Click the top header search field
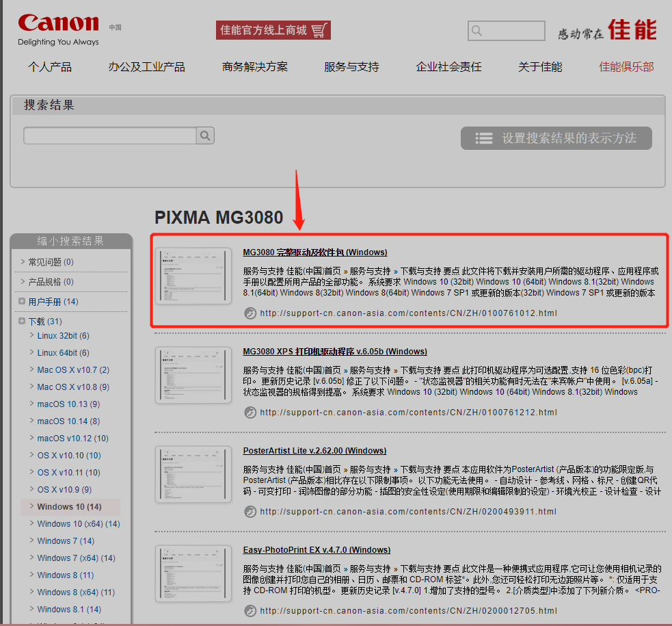This screenshot has width=672, height=626. (506, 31)
